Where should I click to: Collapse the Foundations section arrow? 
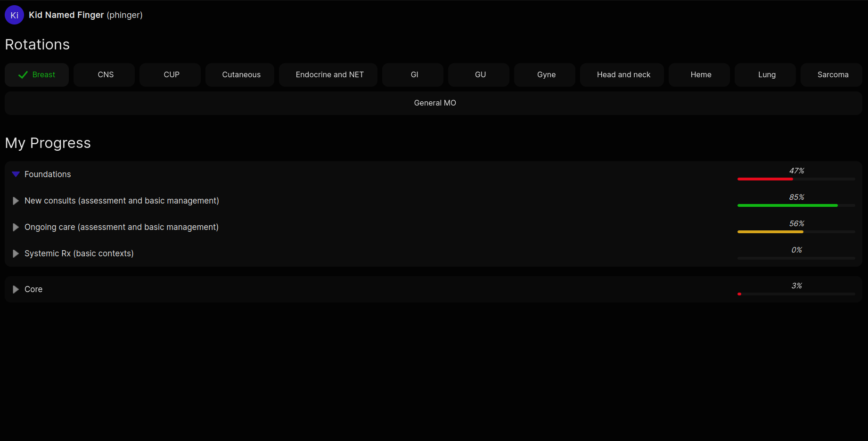[16, 174]
